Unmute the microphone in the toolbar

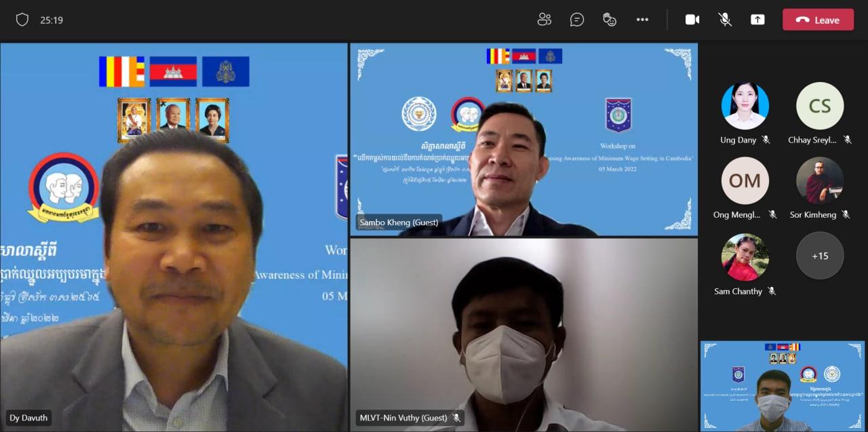coord(725,20)
